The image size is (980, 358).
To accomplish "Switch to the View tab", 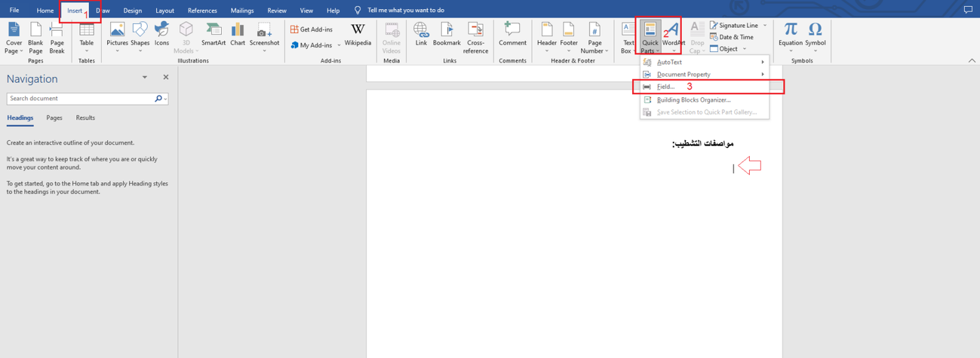I will click(307, 11).
